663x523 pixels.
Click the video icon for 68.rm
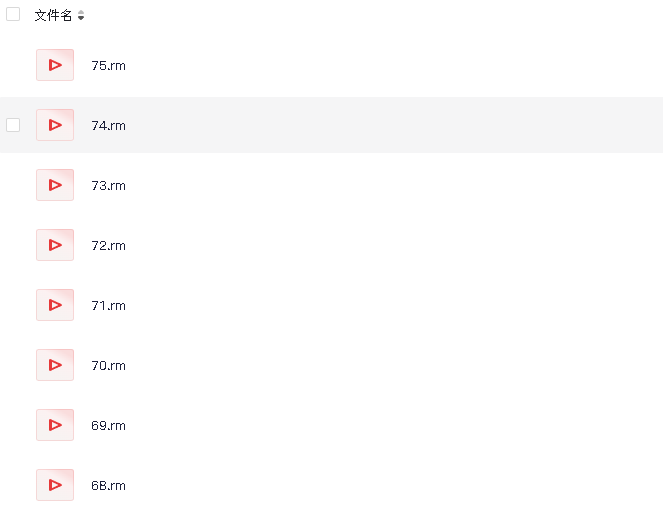(55, 485)
